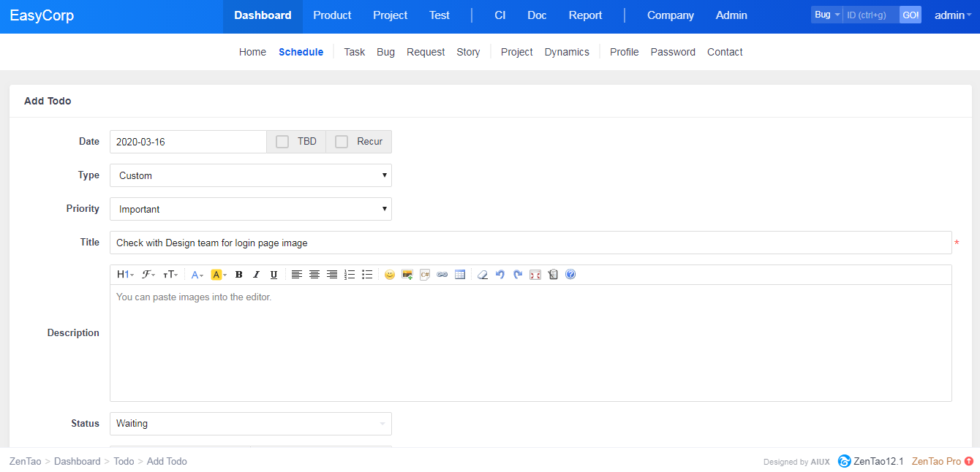Screen dimensions: 980x472
Task: Insert a hyperlink using the link icon
Action: click(442, 275)
